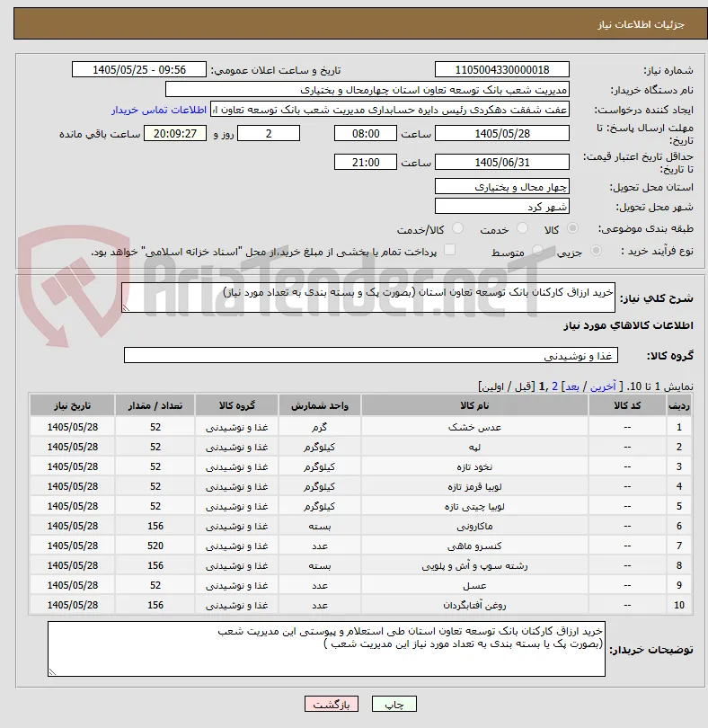Click the آخرین last page link
This screenshot has height=728, width=708.
[603, 386]
